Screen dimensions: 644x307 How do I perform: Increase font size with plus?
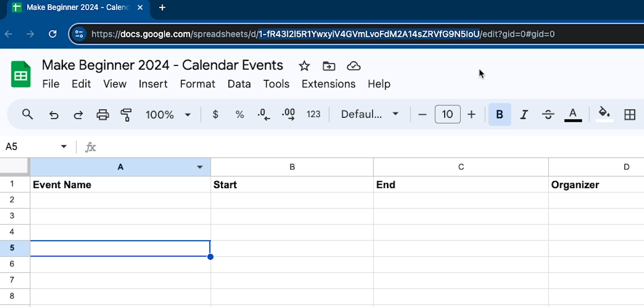pos(471,114)
